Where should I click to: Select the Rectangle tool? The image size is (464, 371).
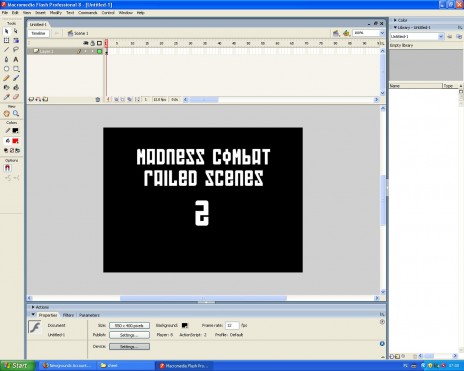[16, 69]
